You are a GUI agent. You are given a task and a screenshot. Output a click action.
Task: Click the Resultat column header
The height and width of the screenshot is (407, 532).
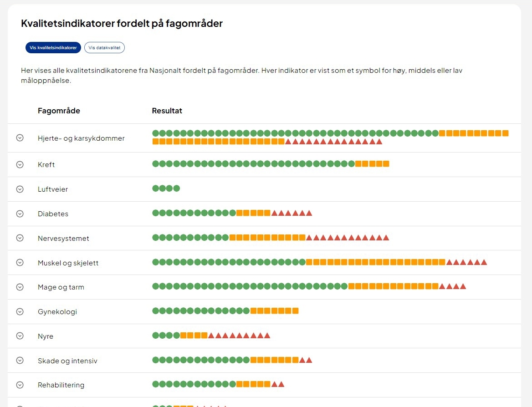167,111
